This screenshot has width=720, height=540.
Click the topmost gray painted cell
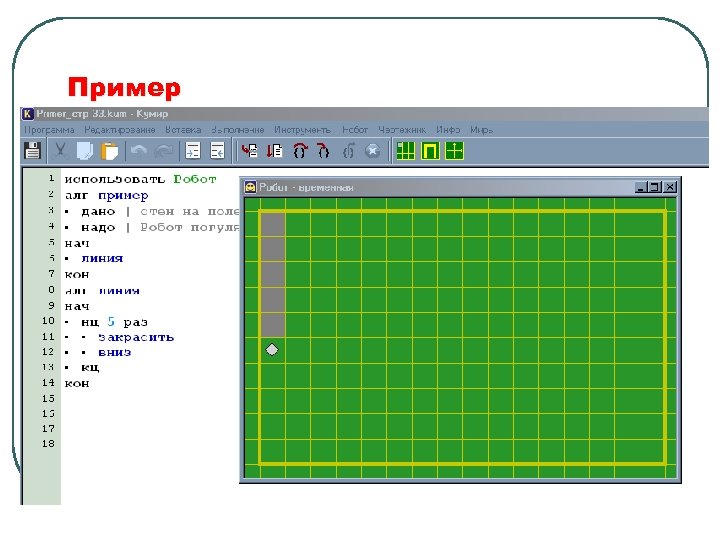tap(273, 224)
